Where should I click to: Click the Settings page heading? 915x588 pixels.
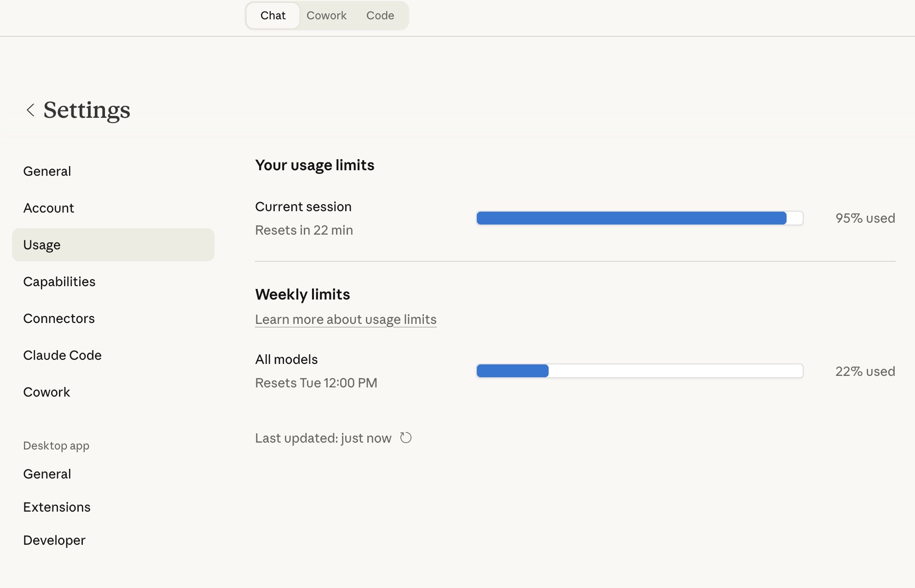pos(87,110)
